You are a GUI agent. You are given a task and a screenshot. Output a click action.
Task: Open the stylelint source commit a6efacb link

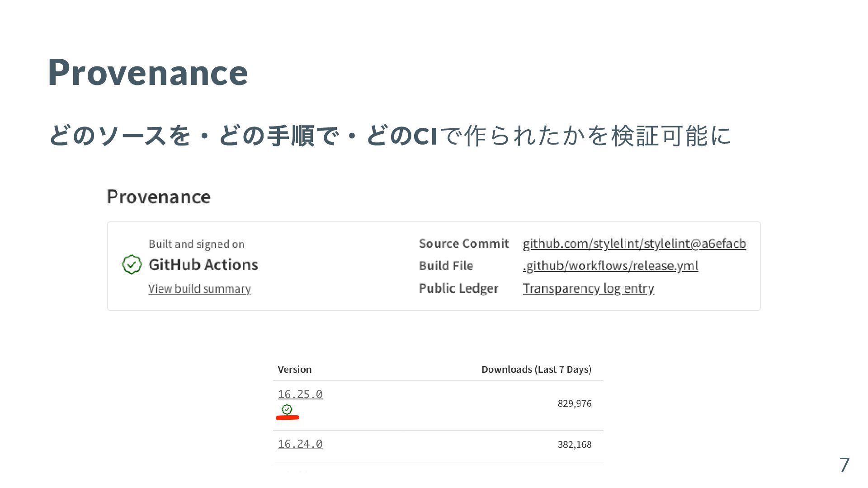click(634, 244)
